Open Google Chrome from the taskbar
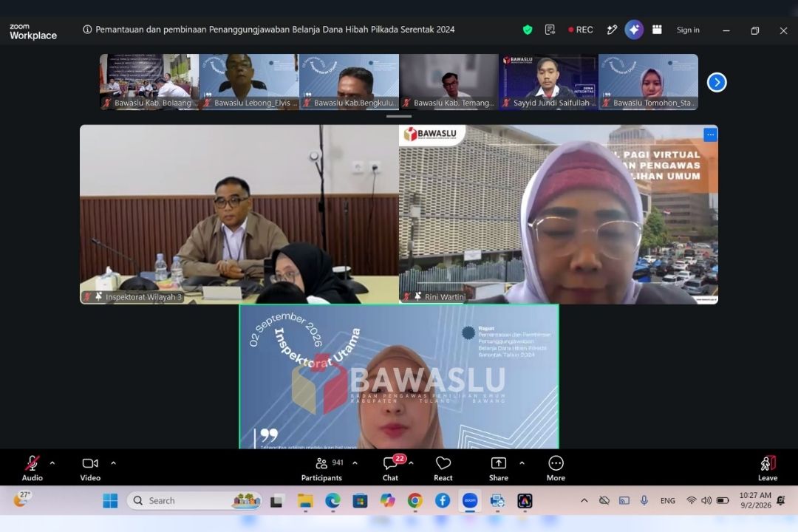Viewport: 798px width, 532px height. [x=415, y=501]
